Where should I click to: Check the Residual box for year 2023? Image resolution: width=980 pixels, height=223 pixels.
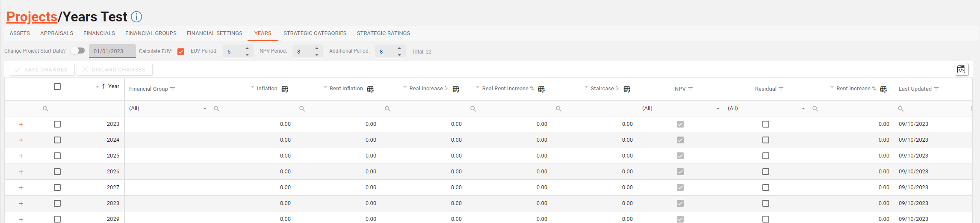pos(766,124)
